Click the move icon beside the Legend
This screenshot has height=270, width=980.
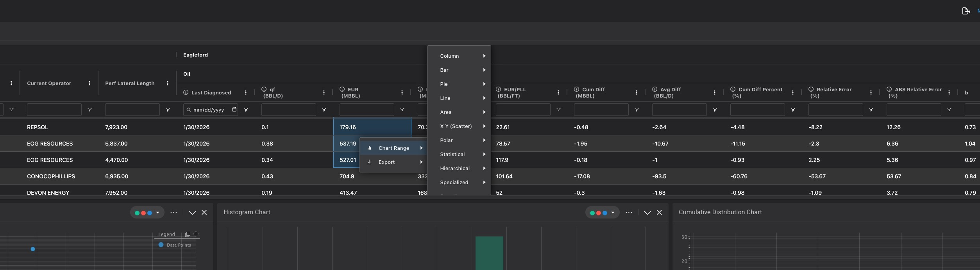coord(196,234)
